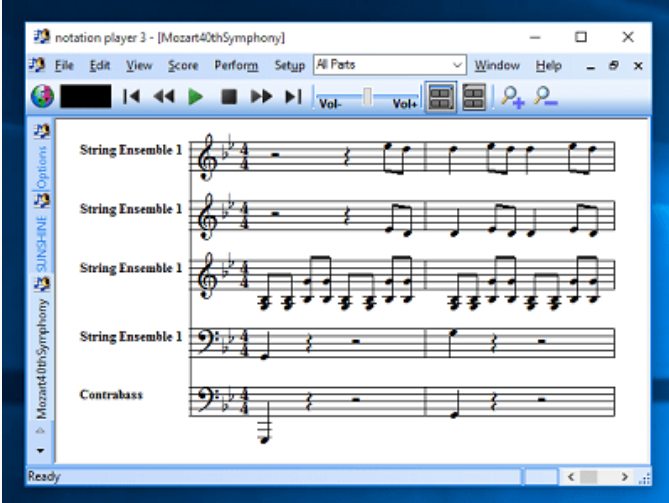Maximize the notation player window

(581, 37)
